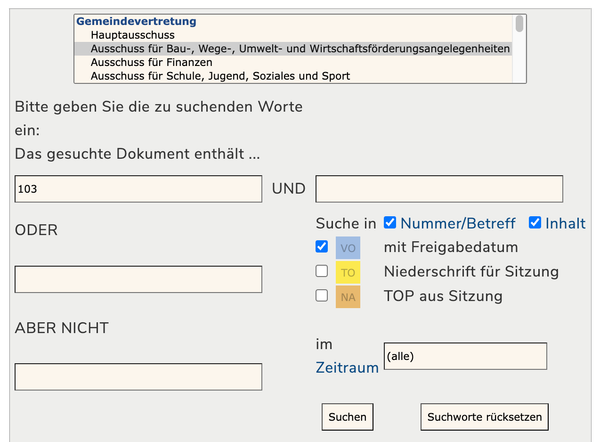The image size is (600, 442).
Task: Select Hauptausschuss in the committee list
Action: click(x=132, y=35)
